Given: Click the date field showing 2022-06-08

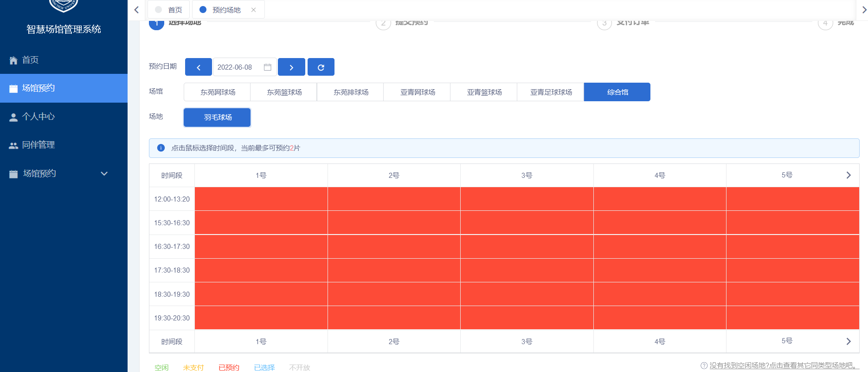Looking at the screenshot, I should [245, 67].
